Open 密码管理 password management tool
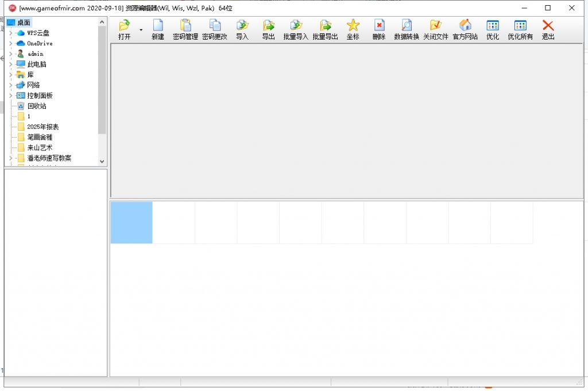Viewport: 588px width, 391px height. 185,26
